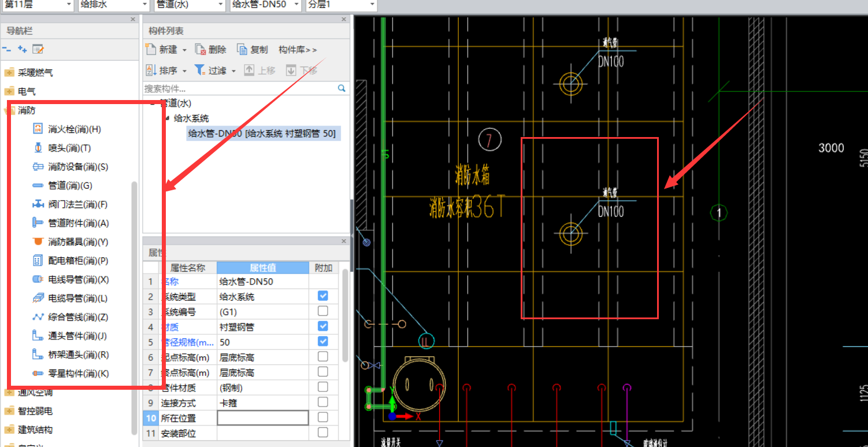
Task: Check 附加 checkbox for 终点标高 row
Action: coord(323,371)
